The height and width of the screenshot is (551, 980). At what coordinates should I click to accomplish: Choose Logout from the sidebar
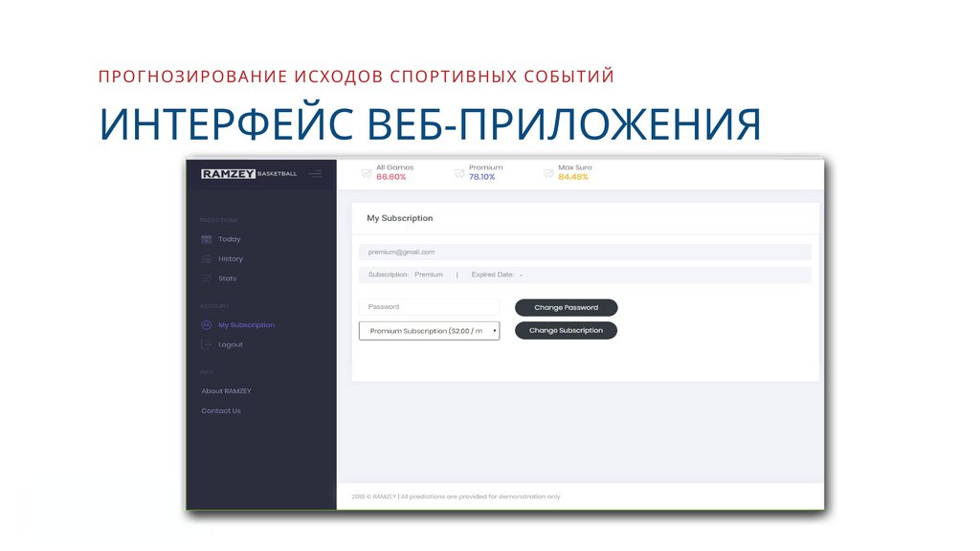(231, 344)
